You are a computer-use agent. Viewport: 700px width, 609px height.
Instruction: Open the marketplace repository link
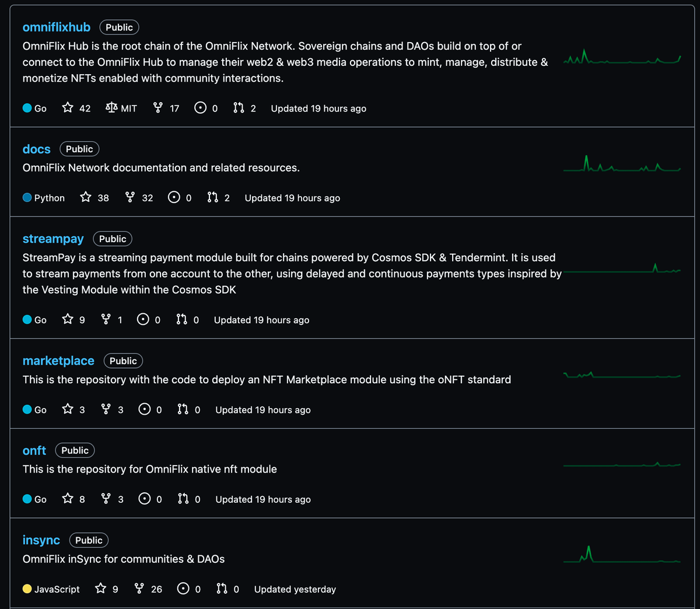pyautogui.click(x=58, y=361)
